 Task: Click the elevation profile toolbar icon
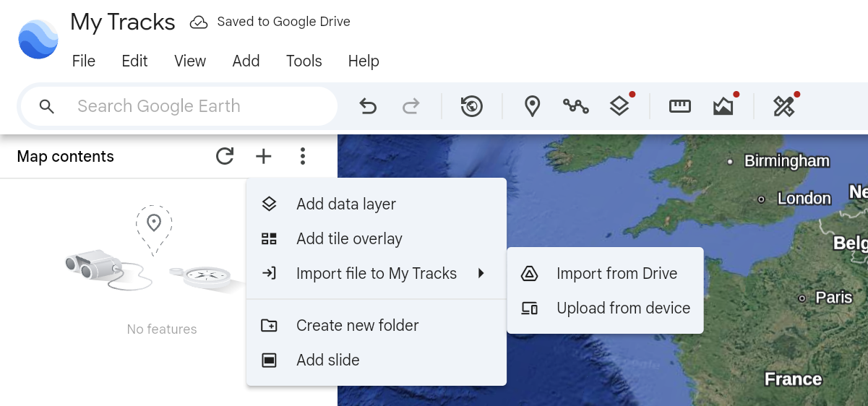[x=723, y=107]
